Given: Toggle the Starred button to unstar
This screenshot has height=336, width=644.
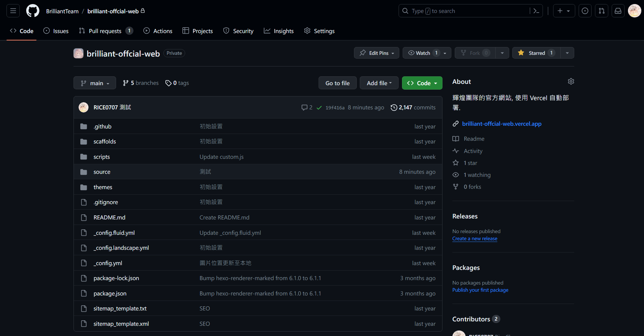Looking at the screenshot, I should (x=536, y=53).
